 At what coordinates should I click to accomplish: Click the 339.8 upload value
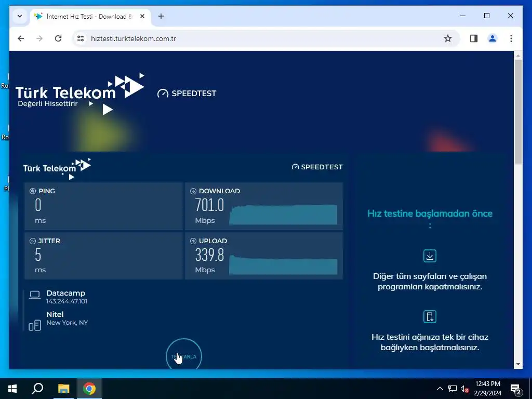tap(209, 255)
